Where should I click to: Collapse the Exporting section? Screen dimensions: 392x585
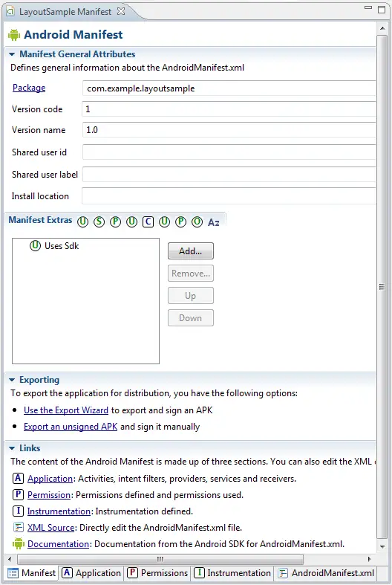pyautogui.click(x=12, y=380)
